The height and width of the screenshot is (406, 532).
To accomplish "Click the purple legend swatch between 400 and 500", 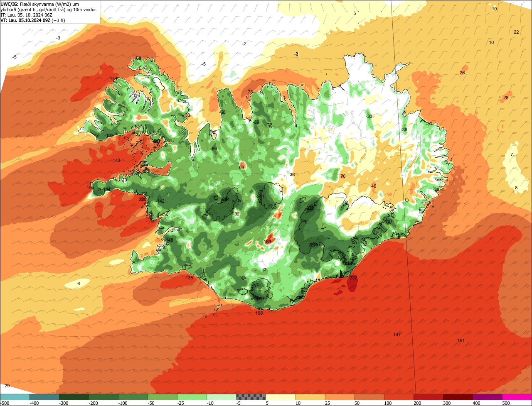I will click(488, 397).
